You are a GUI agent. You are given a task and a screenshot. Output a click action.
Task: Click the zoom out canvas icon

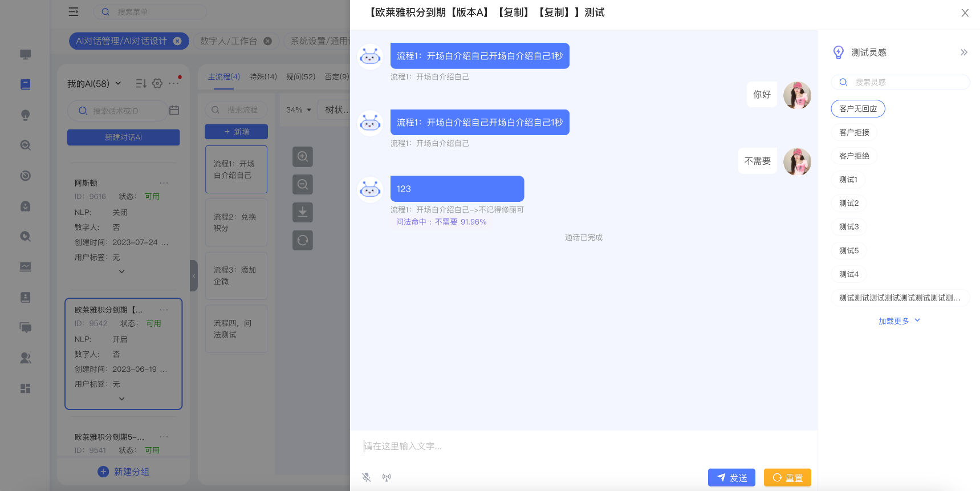pos(303,184)
